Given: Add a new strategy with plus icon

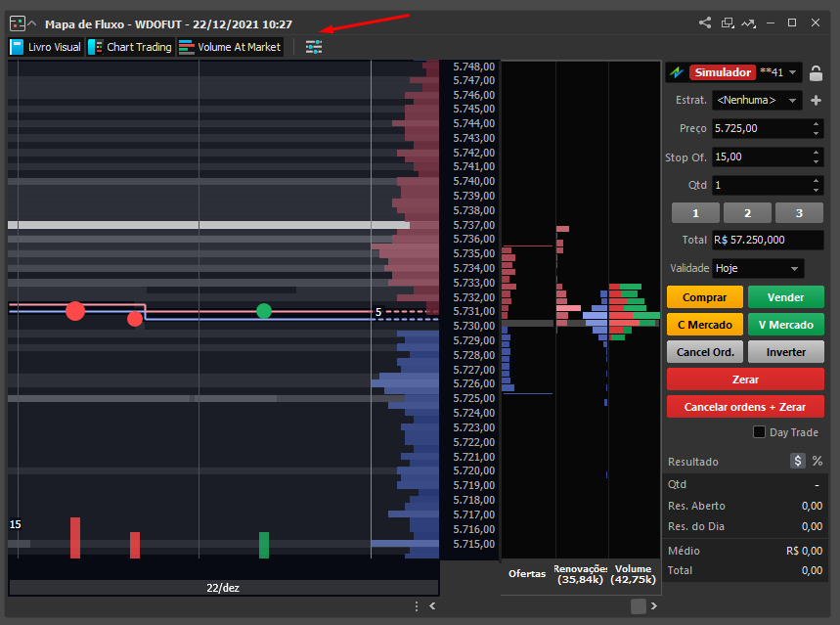Looking at the screenshot, I should point(817,100).
